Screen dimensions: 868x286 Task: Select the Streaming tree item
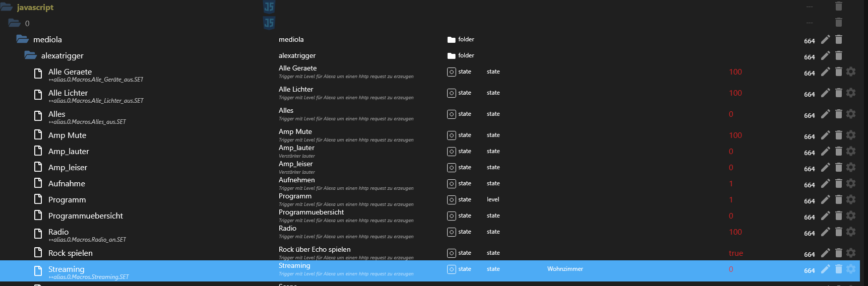67,269
